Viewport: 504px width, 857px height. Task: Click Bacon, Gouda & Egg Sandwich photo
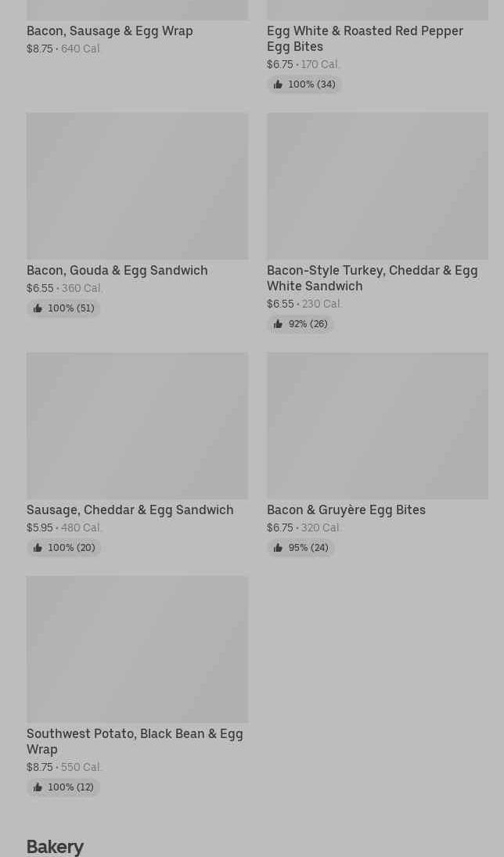[137, 186]
